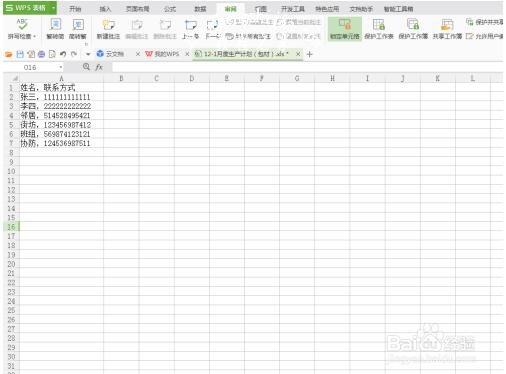Open the Name Box dropdown arrow
506x374 pixels.
(61, 67)
